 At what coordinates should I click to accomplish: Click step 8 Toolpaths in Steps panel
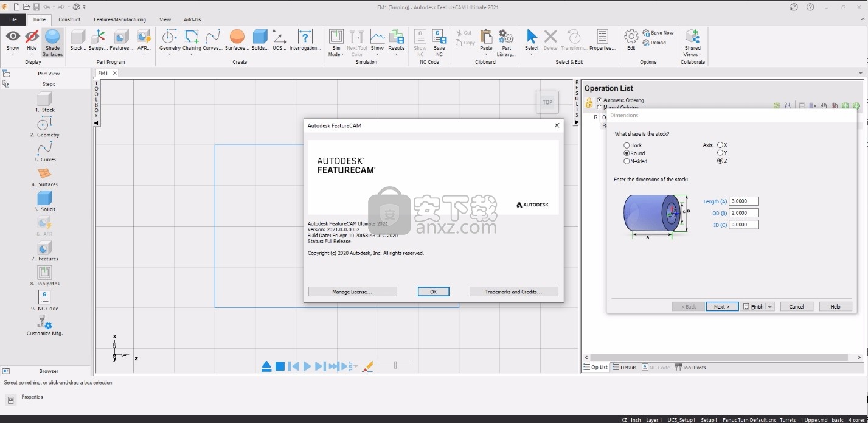click(x=45, y=276)
